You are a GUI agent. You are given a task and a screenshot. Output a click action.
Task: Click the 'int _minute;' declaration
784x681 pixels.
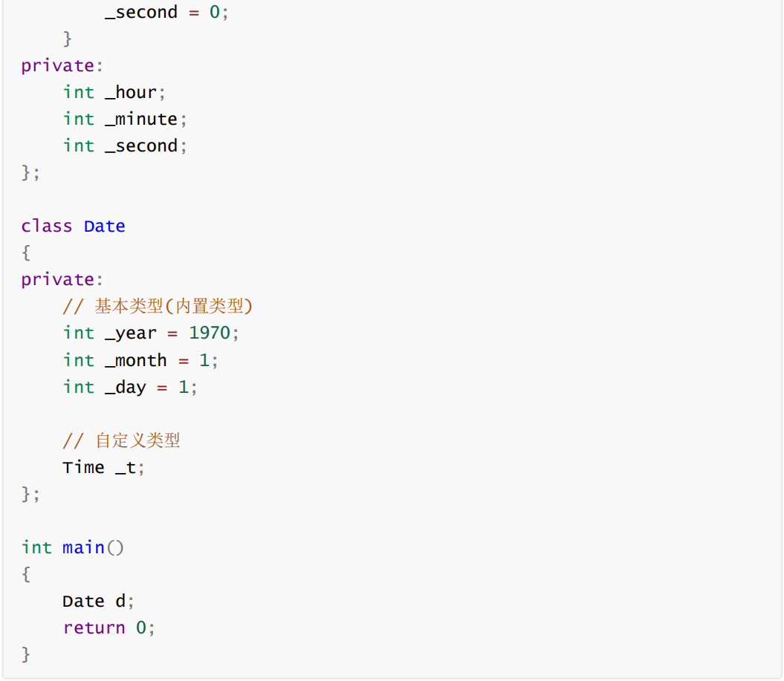[x=125, y=119]
